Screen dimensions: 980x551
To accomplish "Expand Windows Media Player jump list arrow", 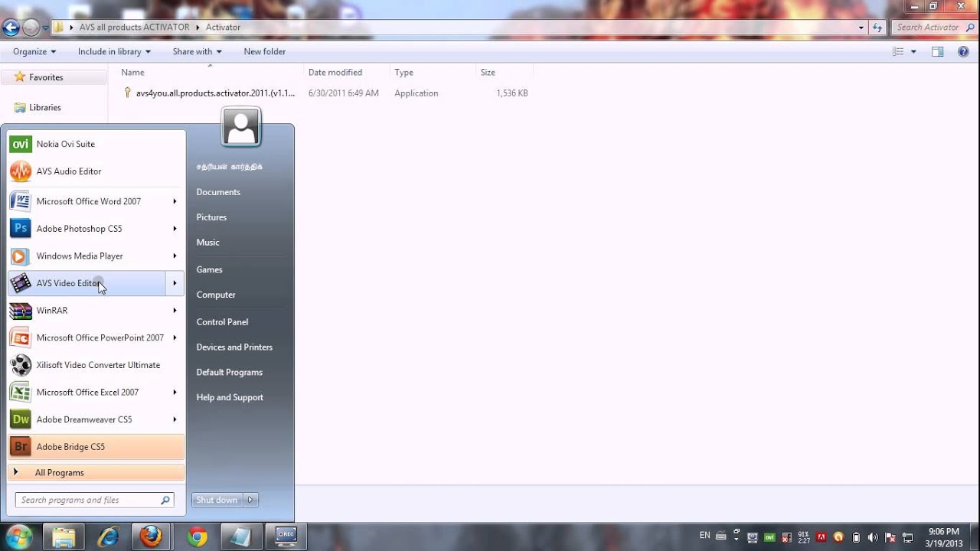I will [x=175, y=256].
